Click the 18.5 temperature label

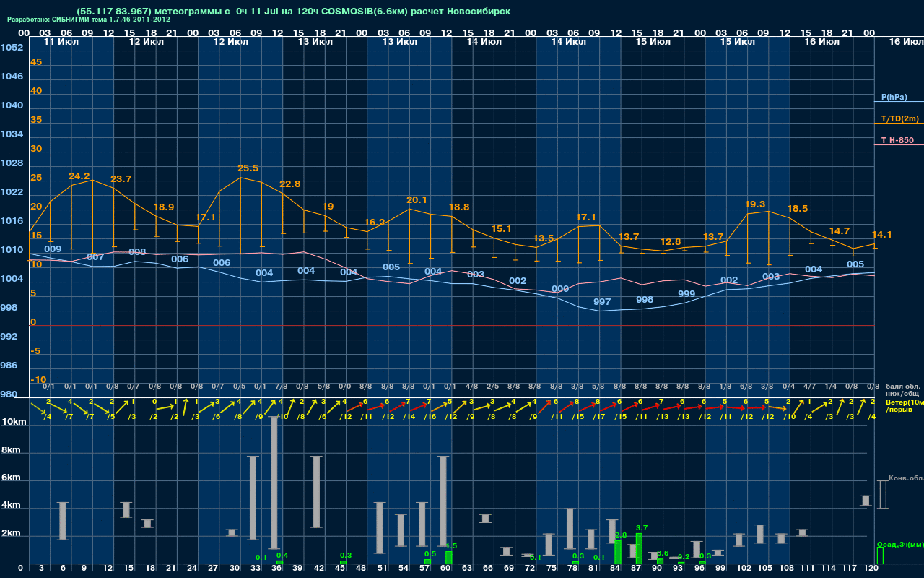(798, 209)
